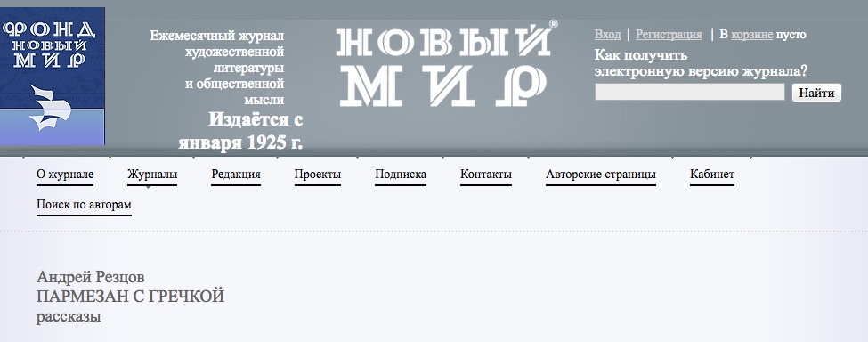Open Поиск по авторам

tap(85, 205)
